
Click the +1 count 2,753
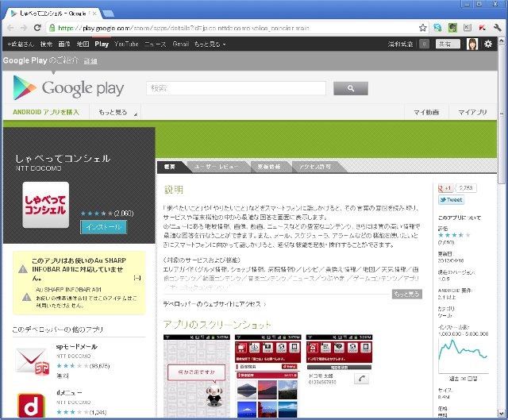click(466, 188)
